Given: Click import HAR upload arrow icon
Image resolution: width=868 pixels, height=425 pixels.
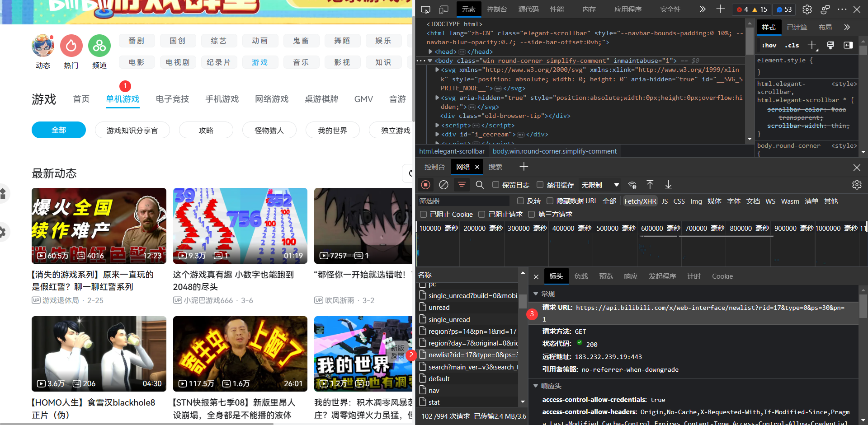Looking at the screenshot, I should click(x=650, y=185).
